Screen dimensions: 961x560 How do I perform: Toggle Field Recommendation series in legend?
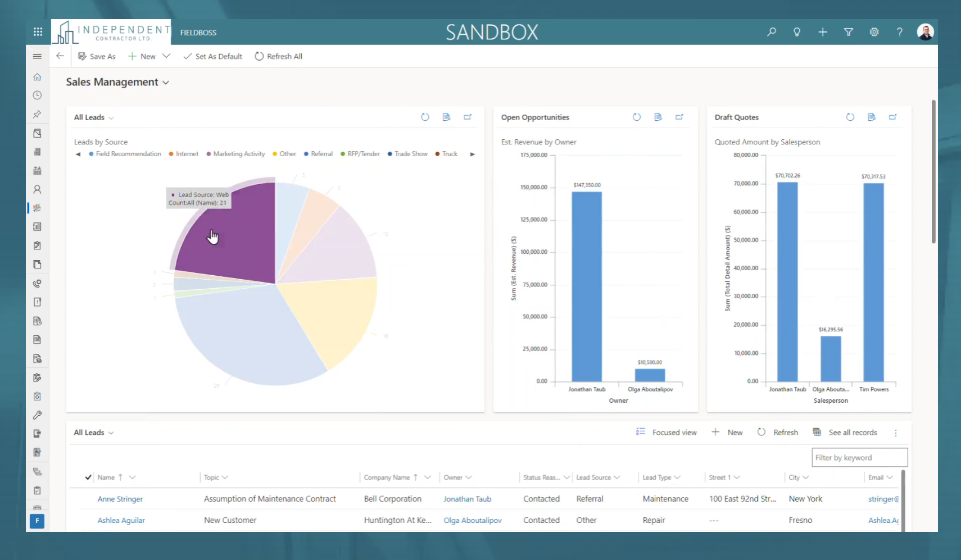tap(125, 154)
